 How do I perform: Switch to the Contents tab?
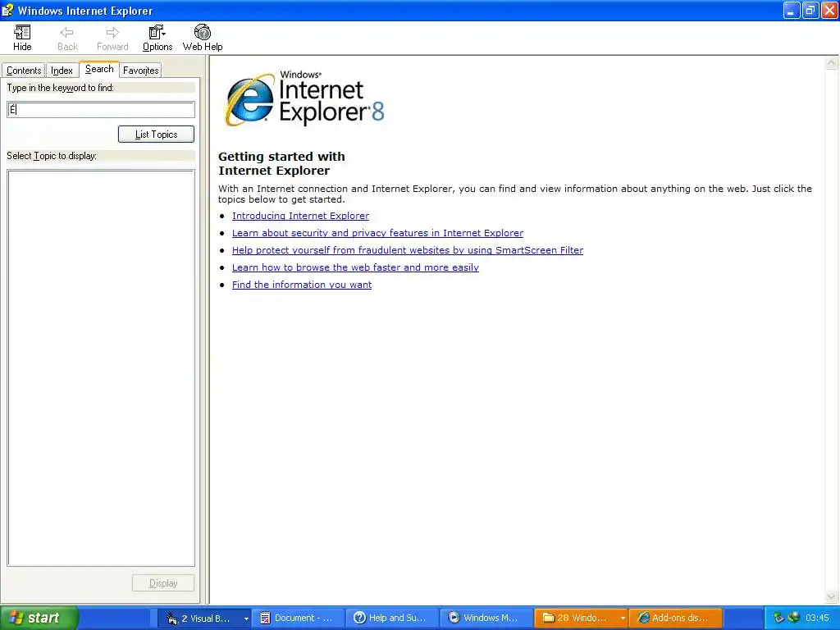point(24,71)
